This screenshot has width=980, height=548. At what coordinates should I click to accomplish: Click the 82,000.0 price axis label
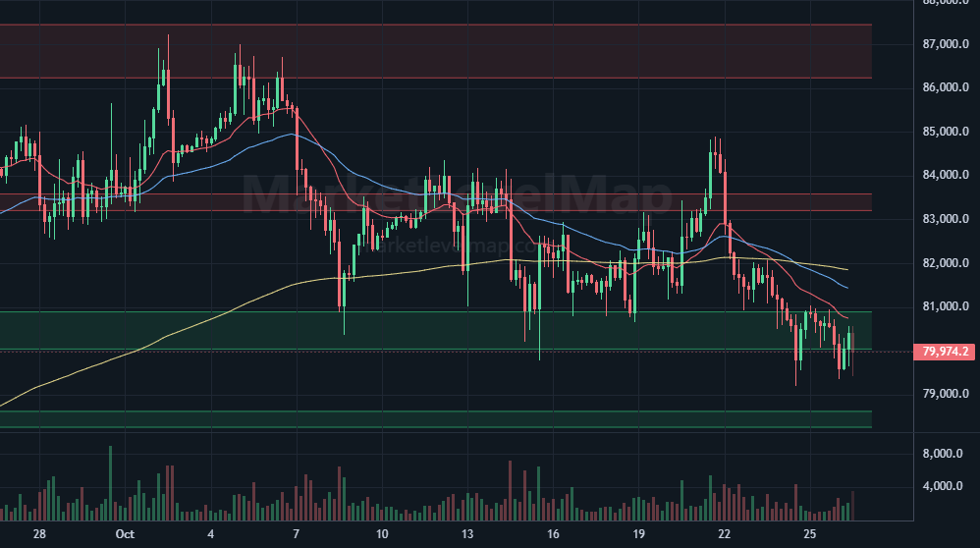(x=946, y=262)
